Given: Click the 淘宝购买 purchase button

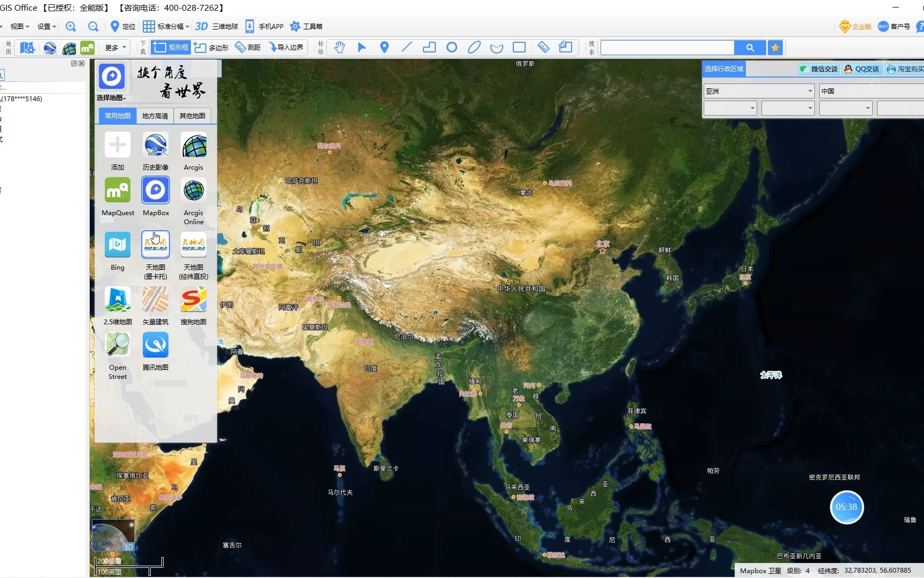Looking at the screenshot, I should pos(905,69).
